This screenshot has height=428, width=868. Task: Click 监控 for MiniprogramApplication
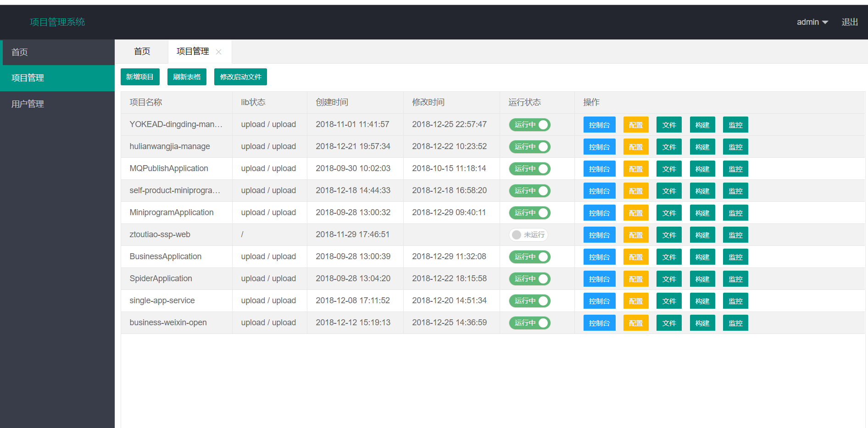(735, 213)
